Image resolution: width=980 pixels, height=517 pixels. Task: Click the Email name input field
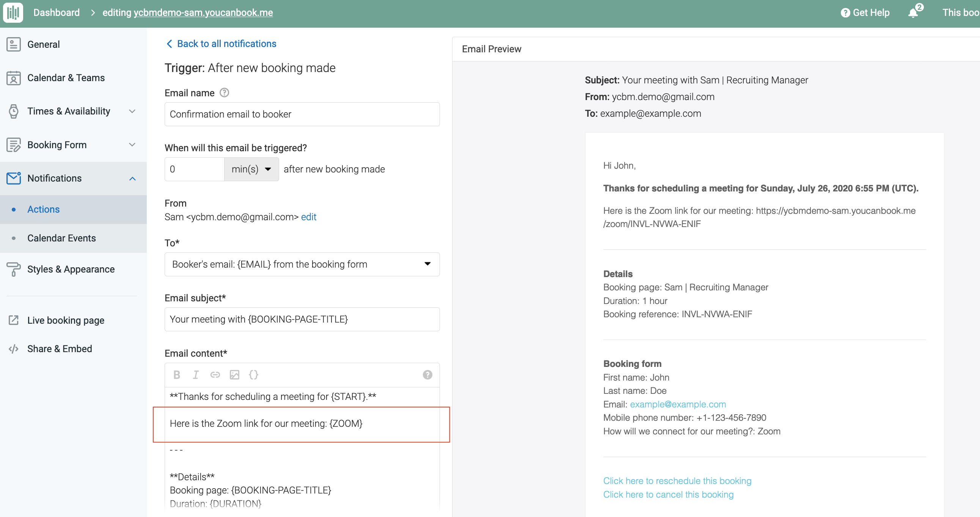[x=300, y=114]
